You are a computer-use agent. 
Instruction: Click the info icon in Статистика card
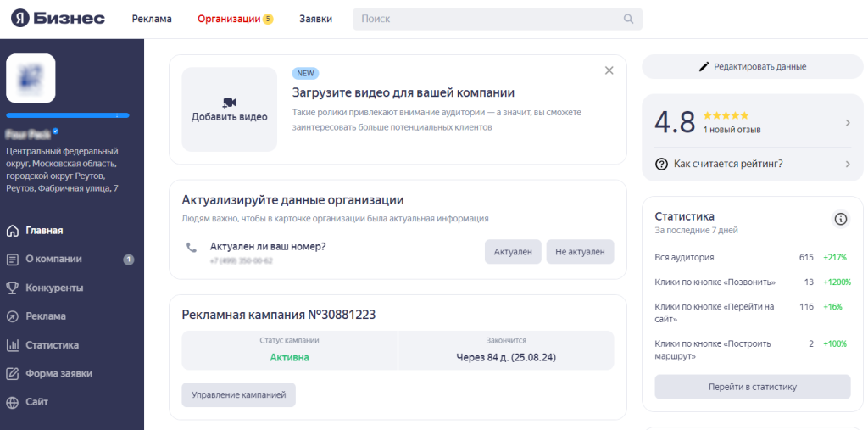pos(840,220)
